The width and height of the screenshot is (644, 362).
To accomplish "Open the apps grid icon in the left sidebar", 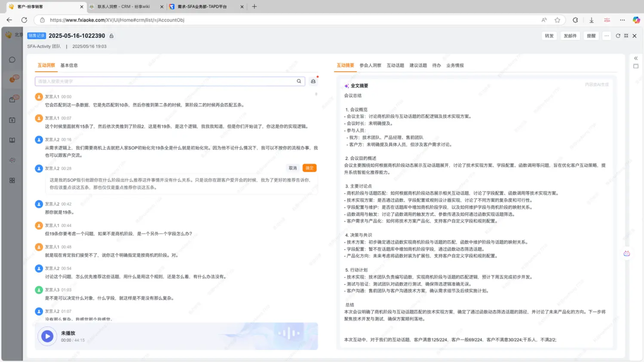I will click(x=12, y=180).
